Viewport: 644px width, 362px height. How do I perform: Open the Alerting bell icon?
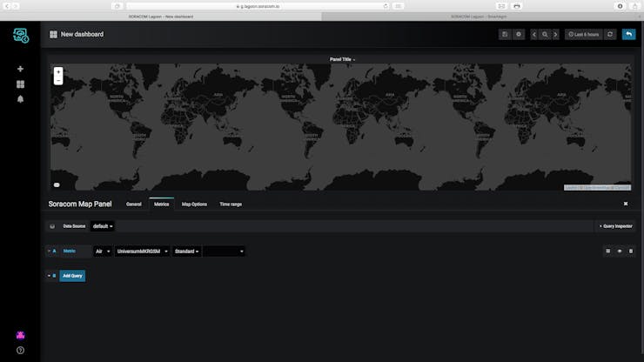(20, 99)
